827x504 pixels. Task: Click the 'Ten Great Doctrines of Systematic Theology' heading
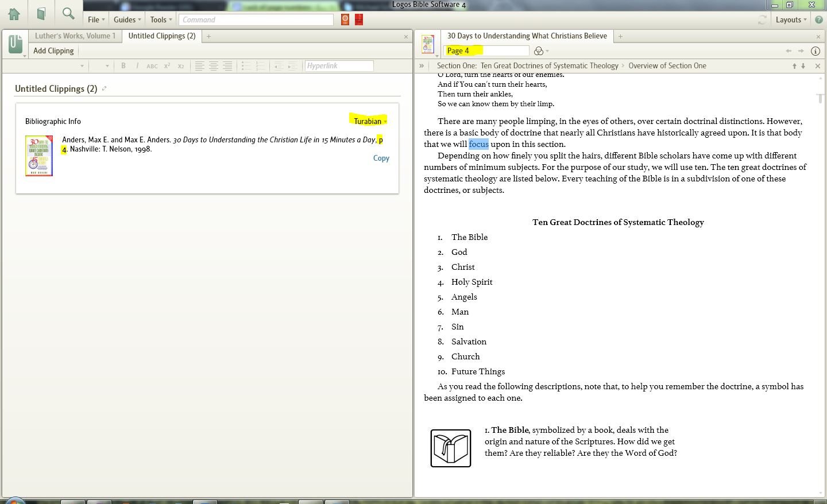click(x=618, y=222)
